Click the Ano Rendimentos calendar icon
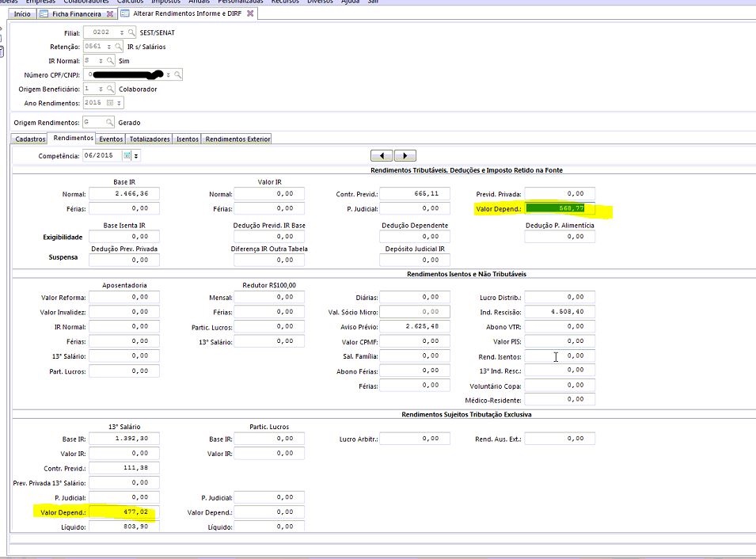 (x=110, y=103)
